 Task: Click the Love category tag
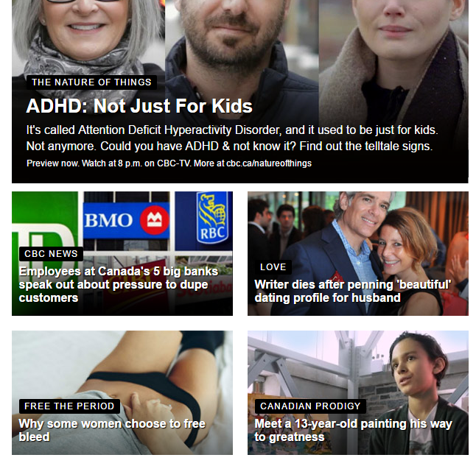click(273, 267)
